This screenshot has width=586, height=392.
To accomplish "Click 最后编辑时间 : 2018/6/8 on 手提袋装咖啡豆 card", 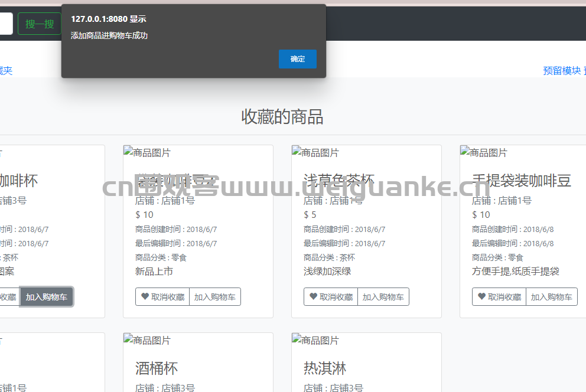I will [x=513, y=243].
